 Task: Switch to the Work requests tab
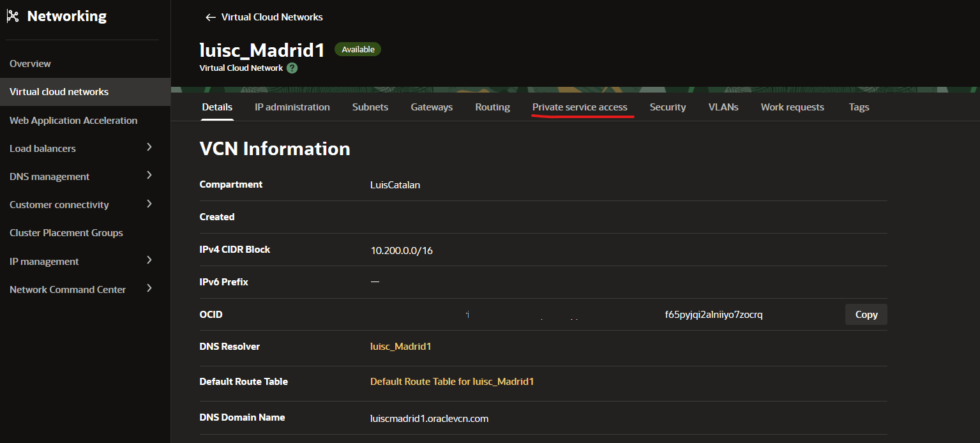[x=792, y=107]
